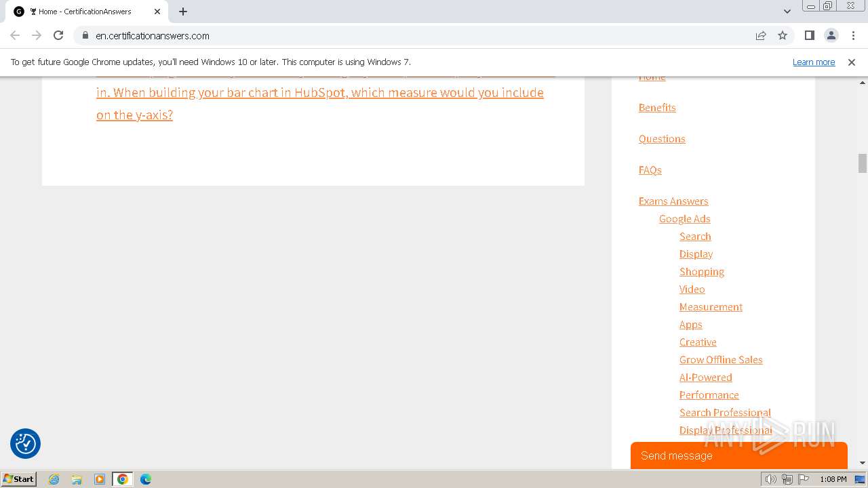
Task: Open the Windows Start button
Action: pos(19,479)
